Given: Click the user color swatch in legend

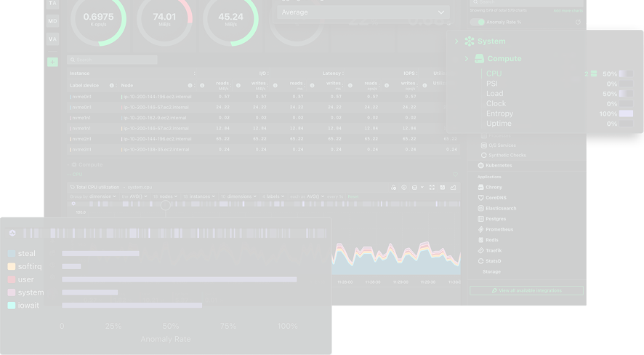Looking at the screenshot, I should 12,279.
